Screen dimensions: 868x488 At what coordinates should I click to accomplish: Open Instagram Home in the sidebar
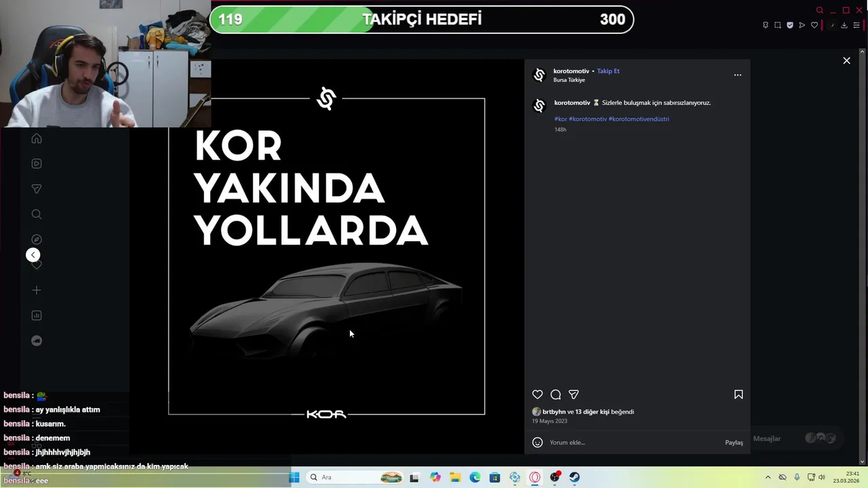37,138
